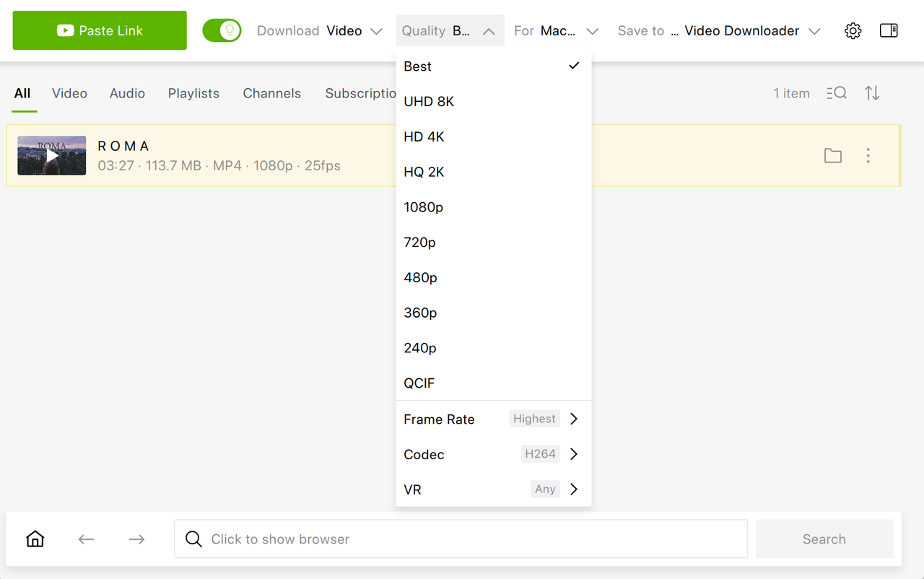924x579 pixels.
Task: Choose 240p quality
Action: pyautogui.click(x=494, y=348)
